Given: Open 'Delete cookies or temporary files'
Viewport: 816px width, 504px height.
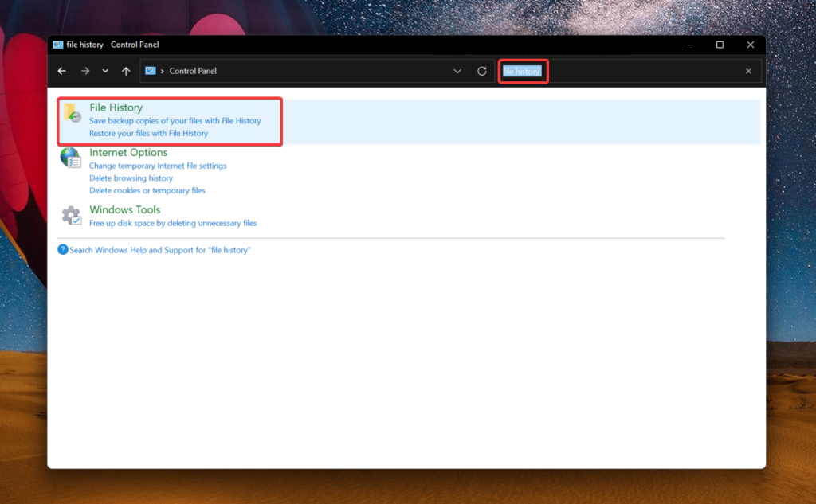Looking at the screenshot, I should [x=147, y=190].
